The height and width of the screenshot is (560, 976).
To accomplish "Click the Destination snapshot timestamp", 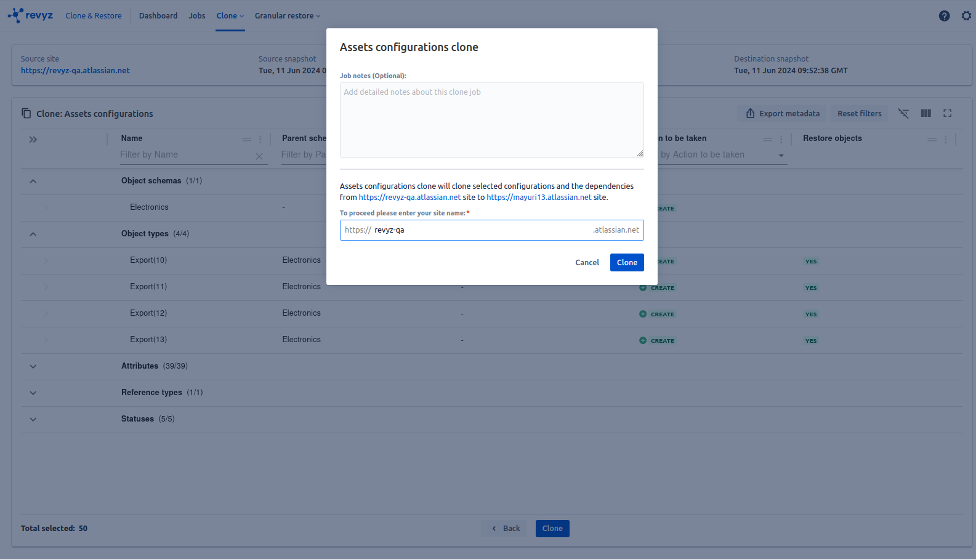I will coord(791,71).
